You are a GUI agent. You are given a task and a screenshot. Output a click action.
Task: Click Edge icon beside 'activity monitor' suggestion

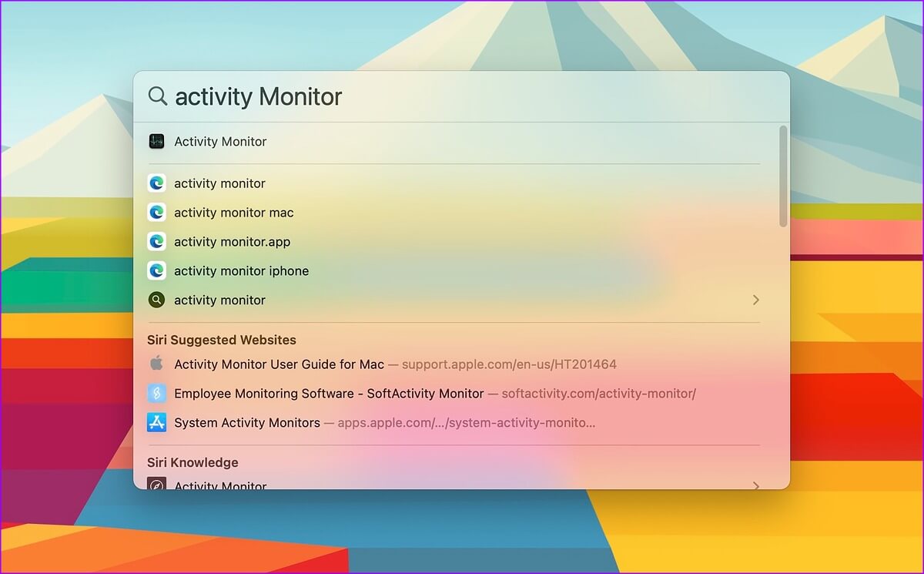coord(157,183)
